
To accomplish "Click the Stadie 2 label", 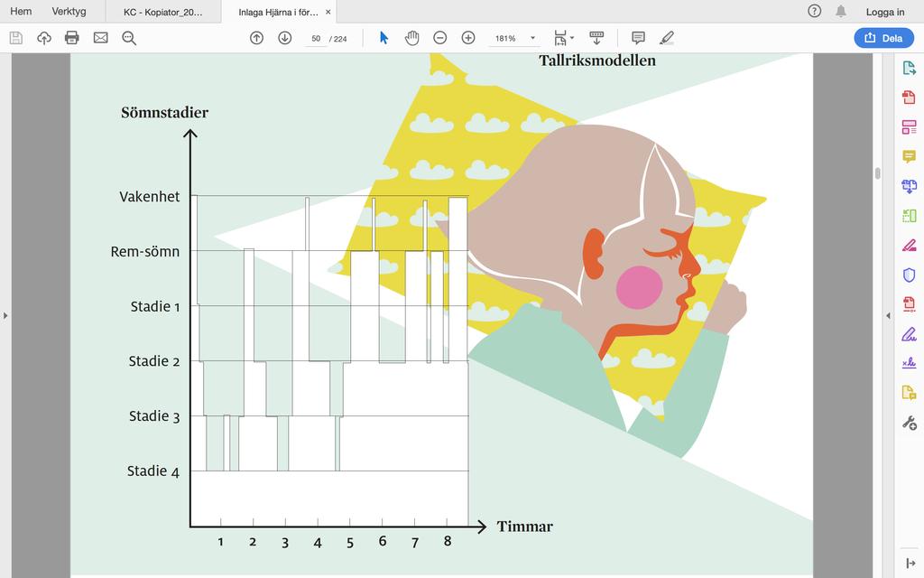I will click(x=153, y=361).
